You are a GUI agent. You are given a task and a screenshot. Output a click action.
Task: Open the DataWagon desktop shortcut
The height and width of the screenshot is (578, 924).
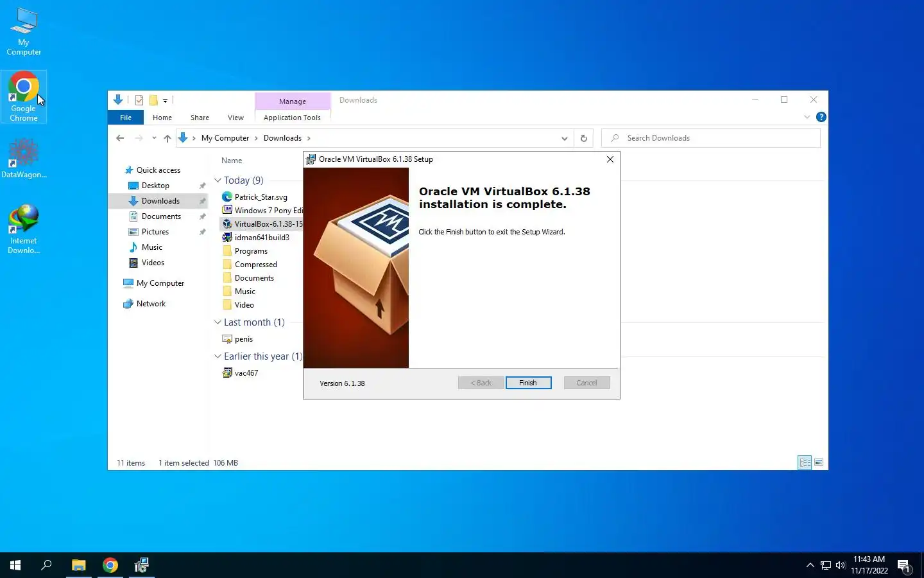[24, 159]
